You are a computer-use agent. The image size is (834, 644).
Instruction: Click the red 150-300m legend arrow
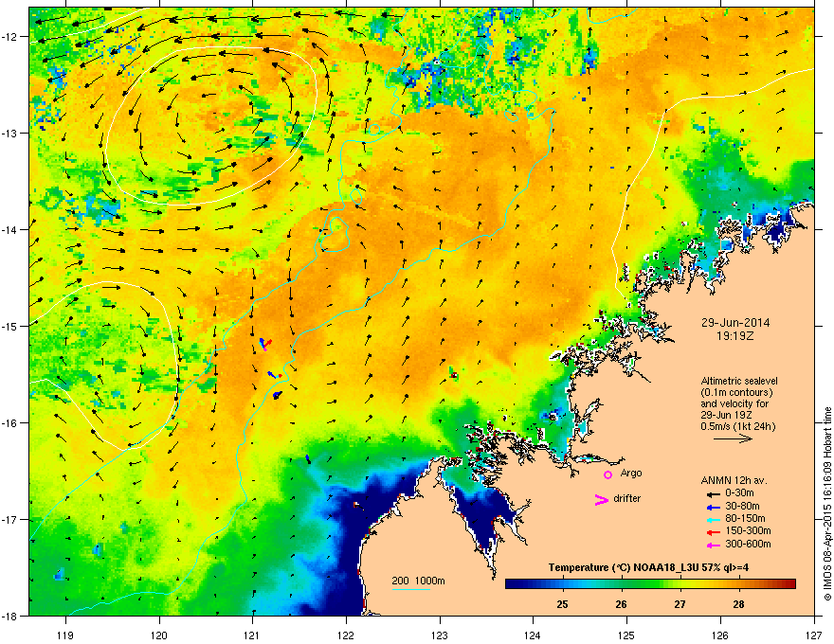pos(713,532)
